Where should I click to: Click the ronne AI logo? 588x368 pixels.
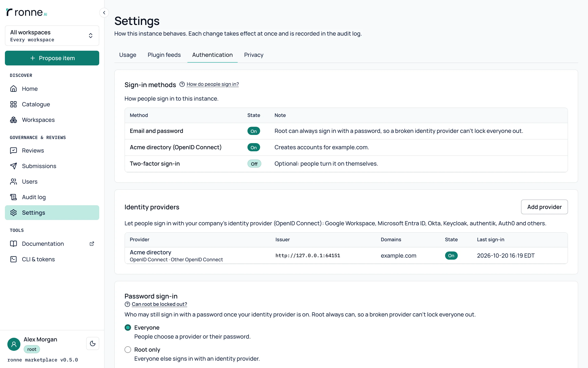27,12
